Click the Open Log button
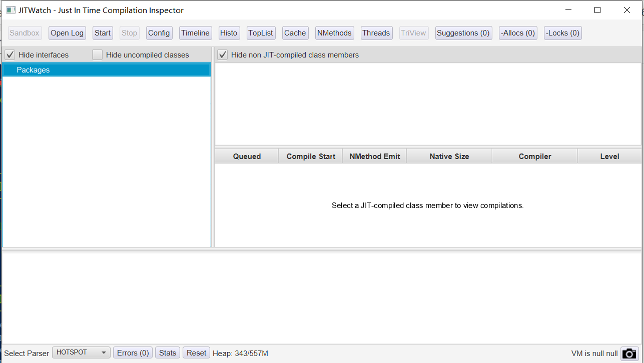The width and height of the screenshot is (644, 363). (67, 33)
